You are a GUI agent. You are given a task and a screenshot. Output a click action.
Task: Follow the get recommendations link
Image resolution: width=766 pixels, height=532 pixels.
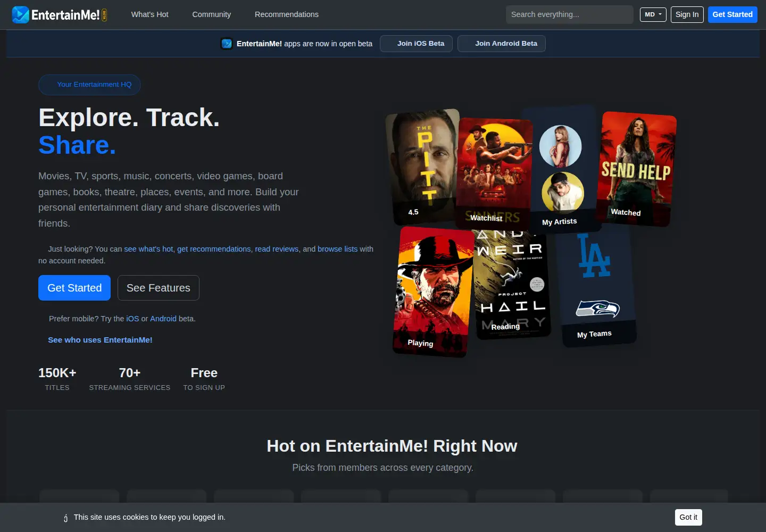click(x=214, y=249)
